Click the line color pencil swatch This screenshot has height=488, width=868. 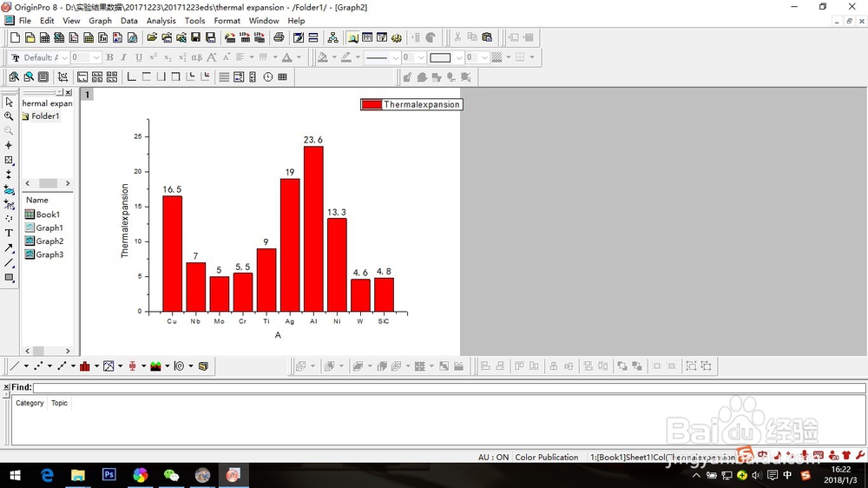[x=346, y=57]
